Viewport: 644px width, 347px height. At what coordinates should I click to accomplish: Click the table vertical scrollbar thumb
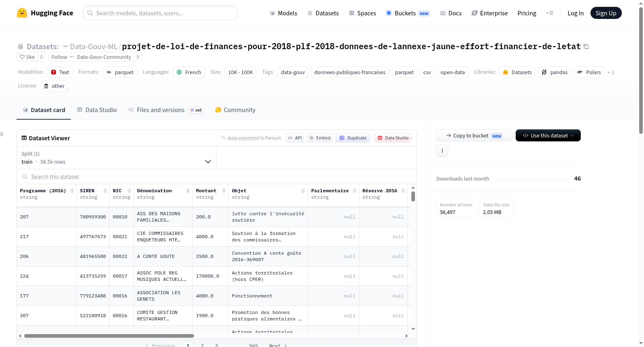coord(413,196)
